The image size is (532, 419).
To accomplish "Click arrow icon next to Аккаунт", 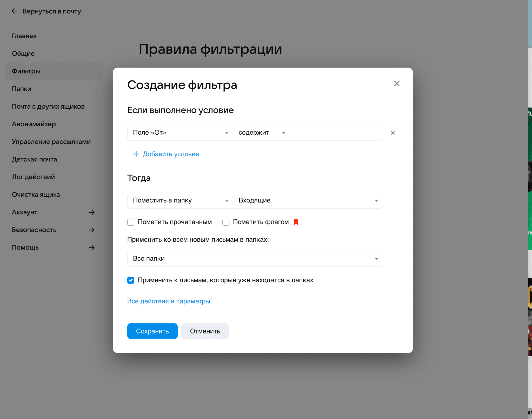I will coord(91,212).
